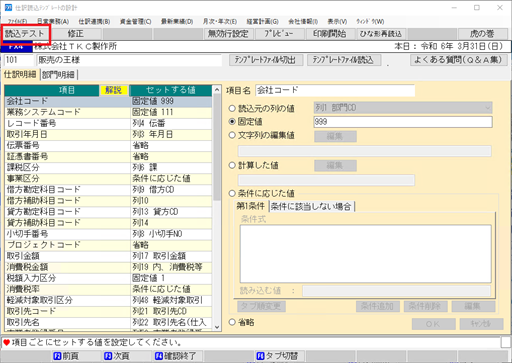Select the 消費税率 row
The width and height of the screenshot is (512, 363).
(x=108, y=289)
